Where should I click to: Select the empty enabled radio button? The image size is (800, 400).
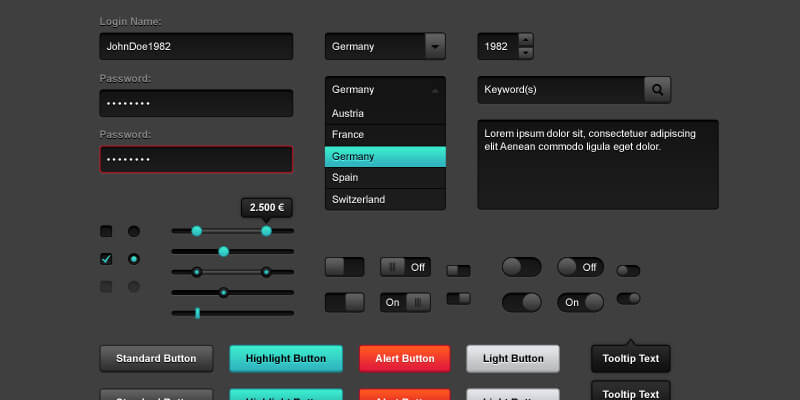tap(134, 231)
